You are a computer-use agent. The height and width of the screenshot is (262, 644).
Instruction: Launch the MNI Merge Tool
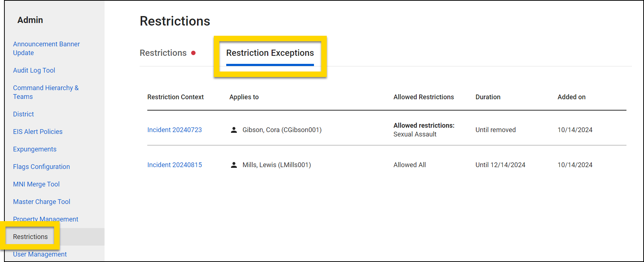coord(36,184)
